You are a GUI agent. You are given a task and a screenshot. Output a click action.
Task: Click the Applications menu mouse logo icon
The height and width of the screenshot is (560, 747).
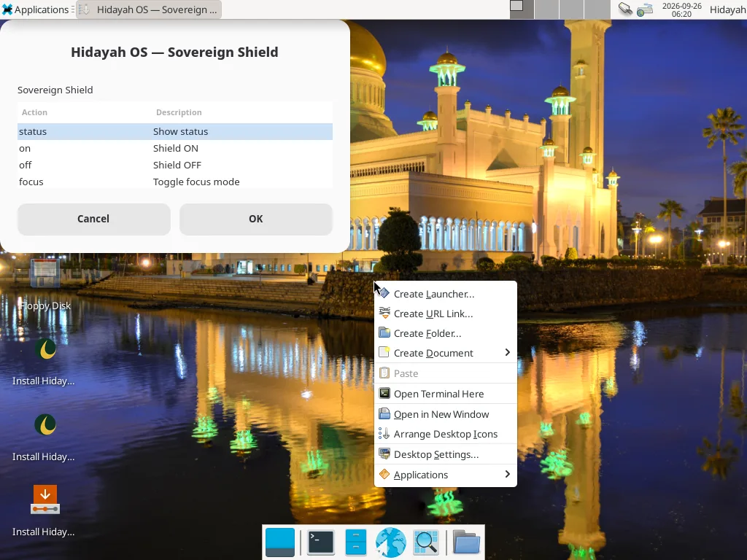pos(7,9)
